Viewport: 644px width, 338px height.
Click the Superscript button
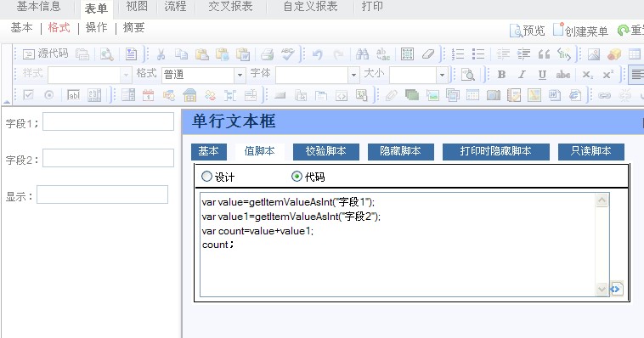607,75
